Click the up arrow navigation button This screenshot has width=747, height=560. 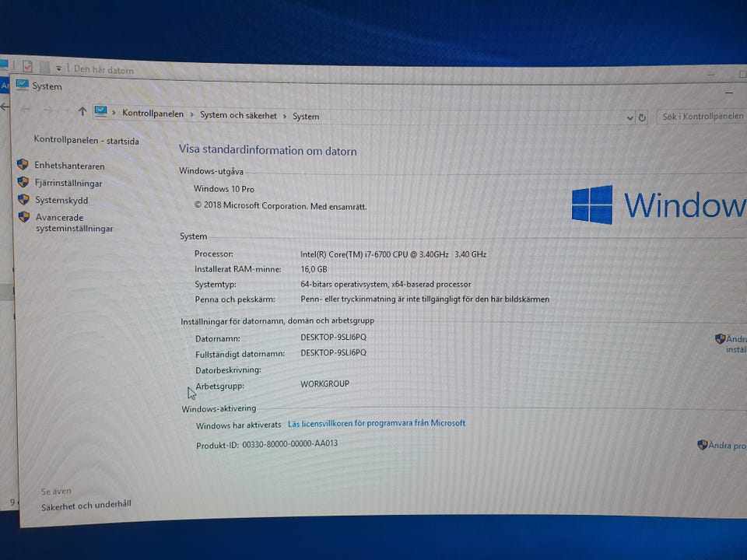click(82, 111)
